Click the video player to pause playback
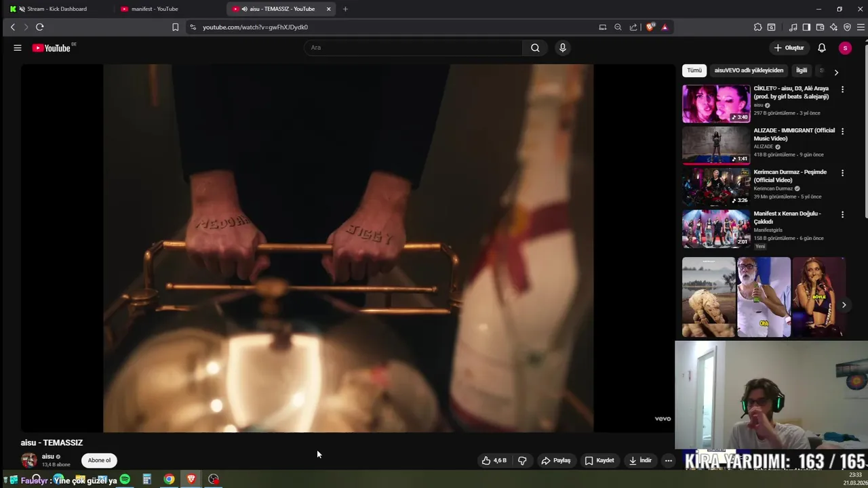The width and height of the screenshot is (868, 488). click(348, 248)
